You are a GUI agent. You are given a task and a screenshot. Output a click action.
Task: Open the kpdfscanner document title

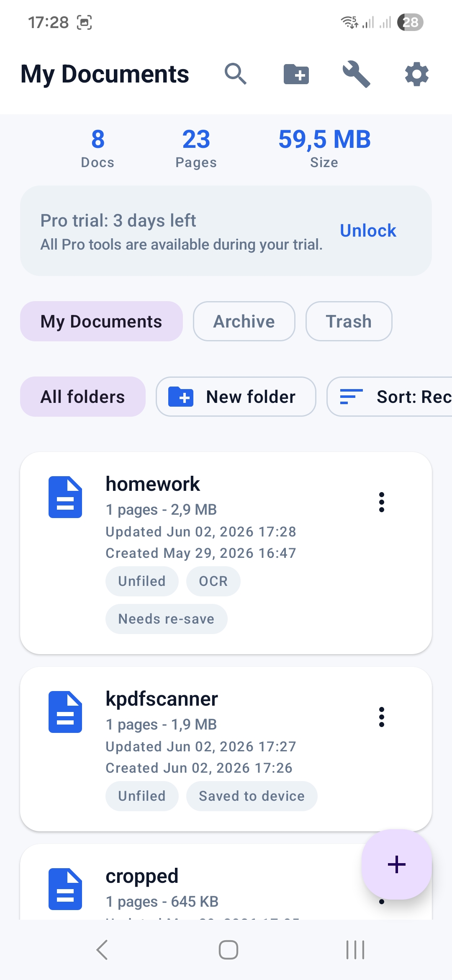point(162,699)
